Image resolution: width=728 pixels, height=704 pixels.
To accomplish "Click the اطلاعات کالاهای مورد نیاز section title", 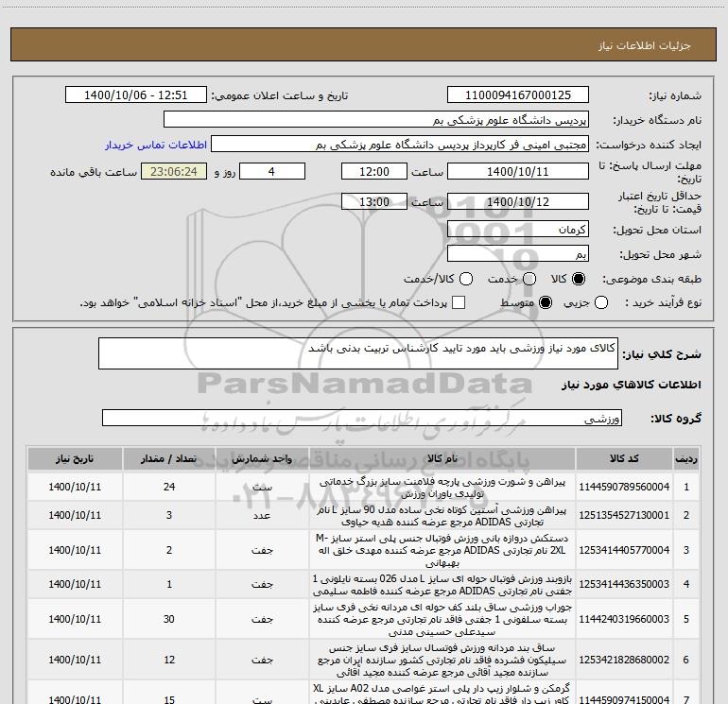I will pyautogui.click(x=632, y=385).
